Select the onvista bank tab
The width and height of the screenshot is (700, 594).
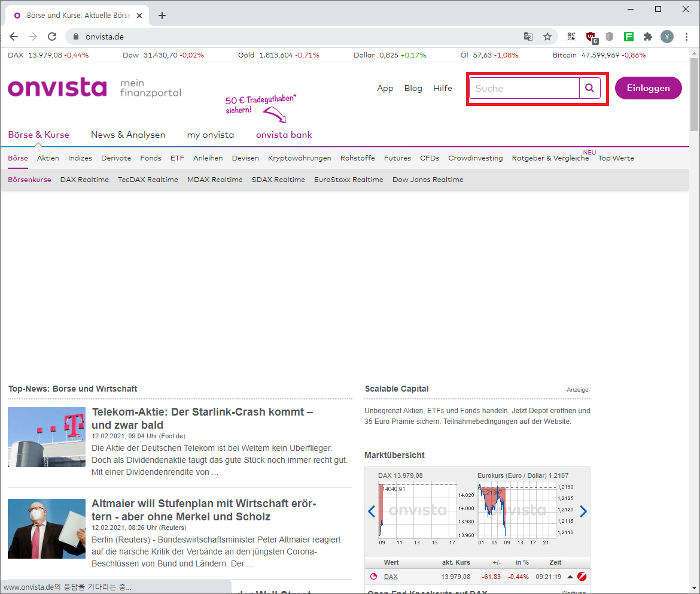284,135
